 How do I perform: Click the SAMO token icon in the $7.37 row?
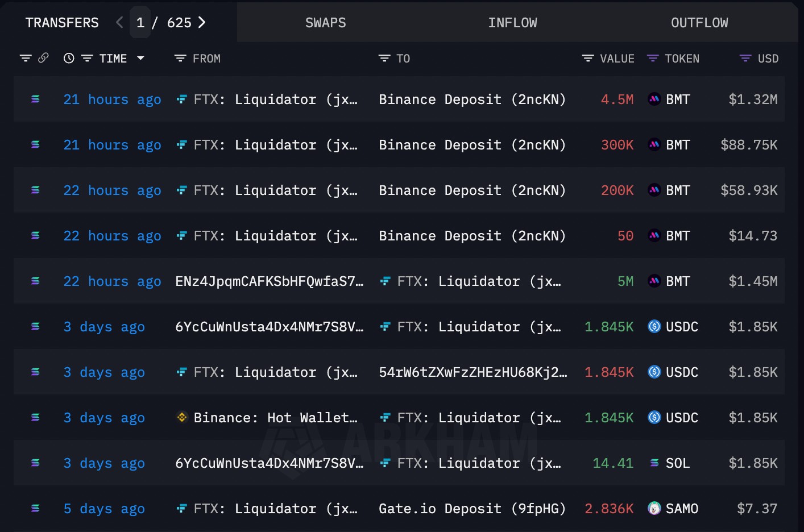[654, 509]
